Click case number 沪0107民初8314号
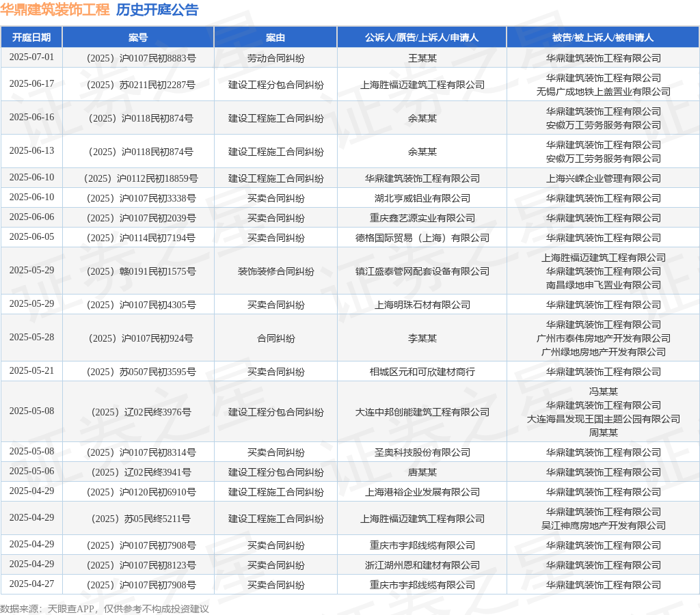The width and height of the screenshot is (700, 615). pyautogui.click(x=141, y=452)
